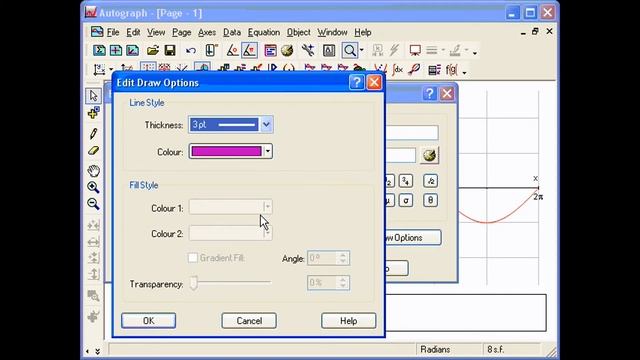
Task: Click the magnifier zoom toolbar icon
Action: pyautogui.click(x=350, y=51)
